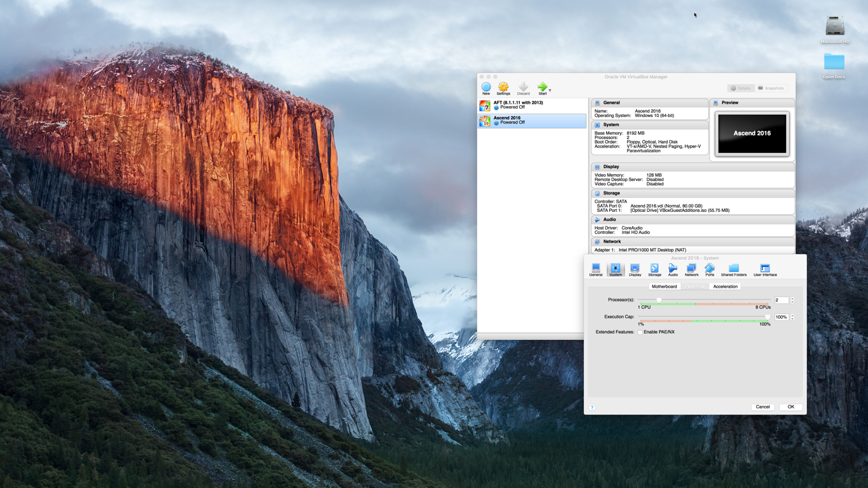Click the AFT Windows 7 VM icon
Screen dimensions: 868x488
click(485, 105)
